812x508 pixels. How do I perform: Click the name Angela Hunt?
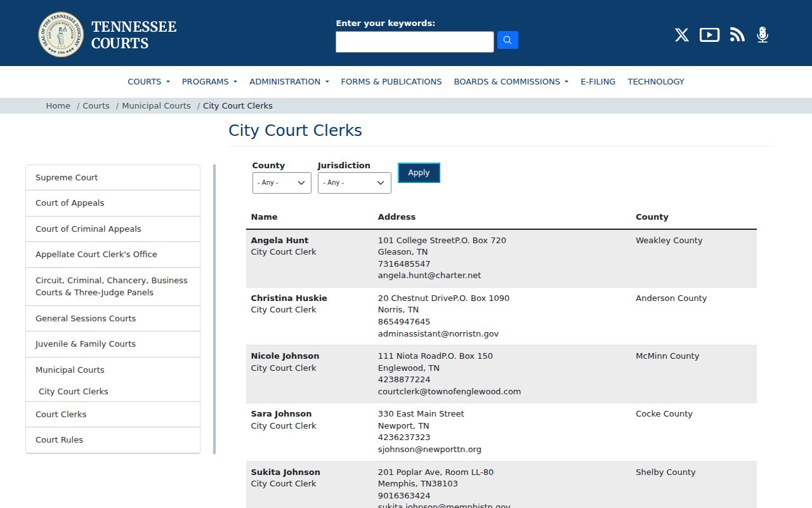280,241
